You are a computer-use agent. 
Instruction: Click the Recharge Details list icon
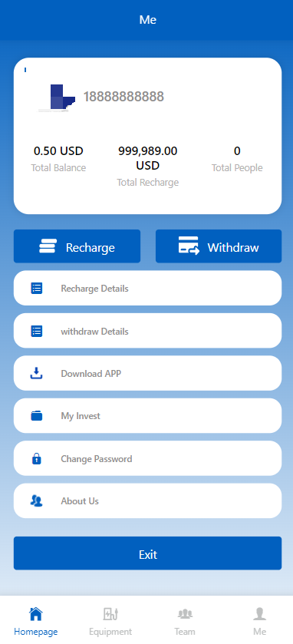(37, 289)
